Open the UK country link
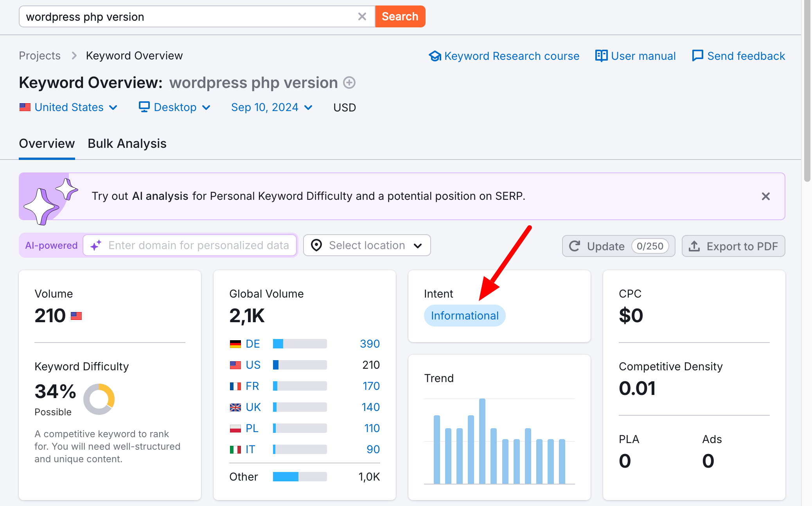Viewport: 812px width, 506px height. point(253,407)
